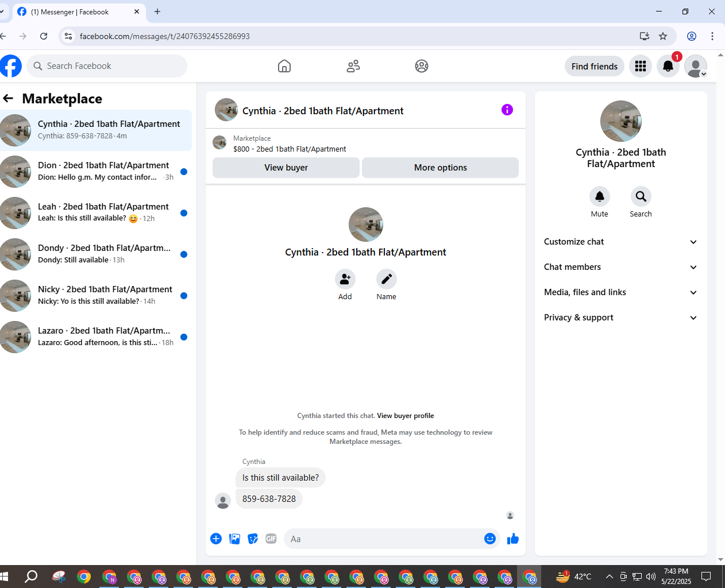Open Cynthia's conversation in the list

(96, 130)
